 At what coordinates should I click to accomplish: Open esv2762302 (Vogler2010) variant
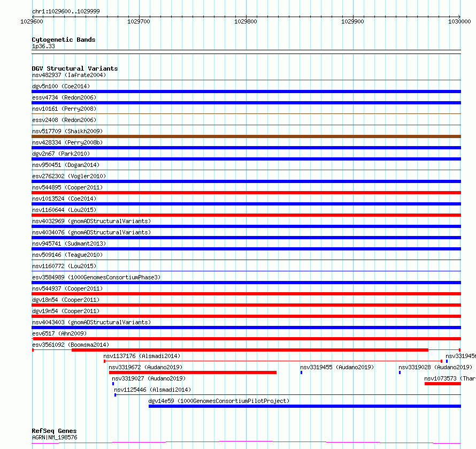pos(69,176)
